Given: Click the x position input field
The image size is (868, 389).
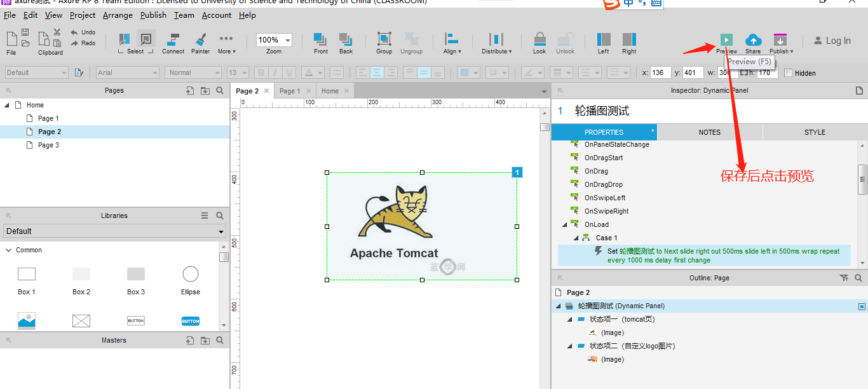Looking at the screenshot, I should click(661, 72).
